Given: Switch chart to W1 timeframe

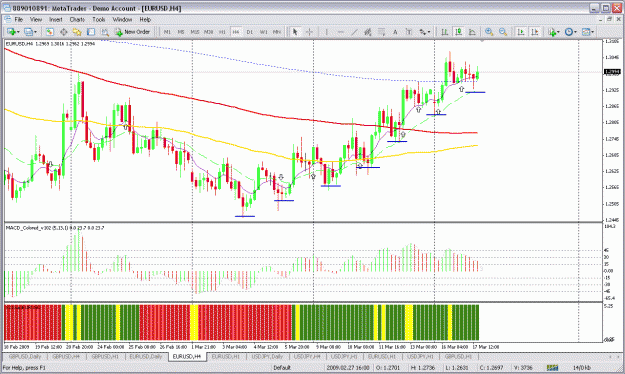Looking at the screenshot, I should (263, 32).
